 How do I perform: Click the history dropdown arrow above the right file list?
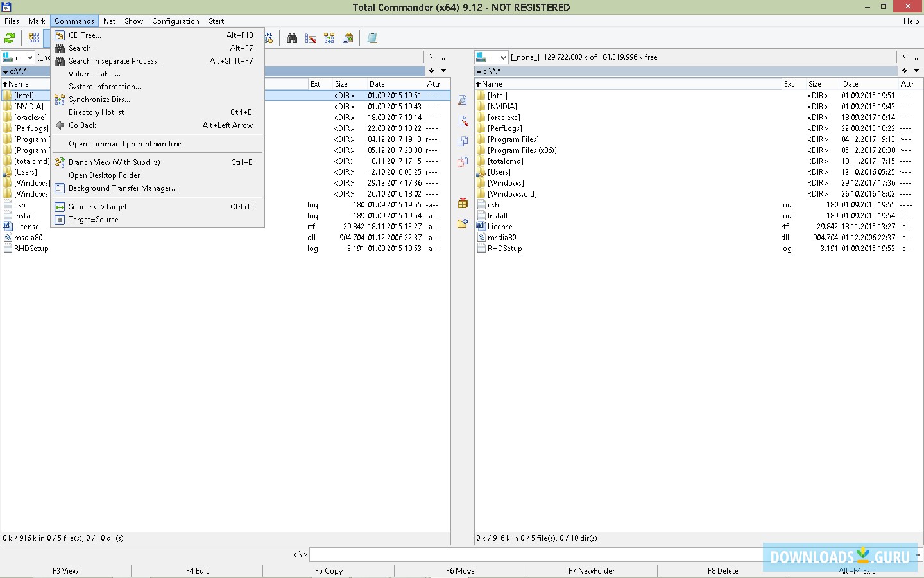pyautogui.click(x=917, y=71)
